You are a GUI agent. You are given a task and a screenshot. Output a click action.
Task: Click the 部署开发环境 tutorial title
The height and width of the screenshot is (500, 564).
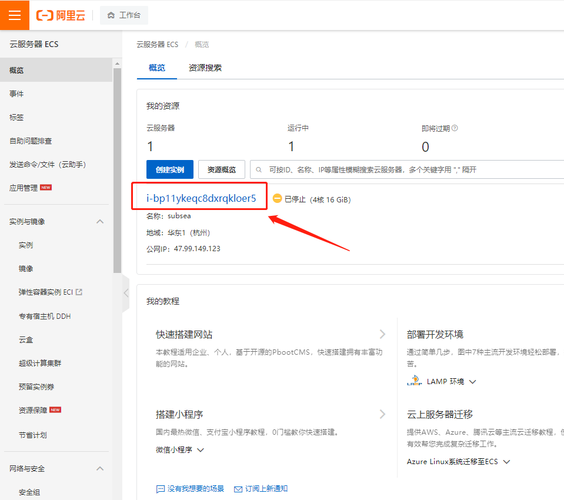point(435,335)
